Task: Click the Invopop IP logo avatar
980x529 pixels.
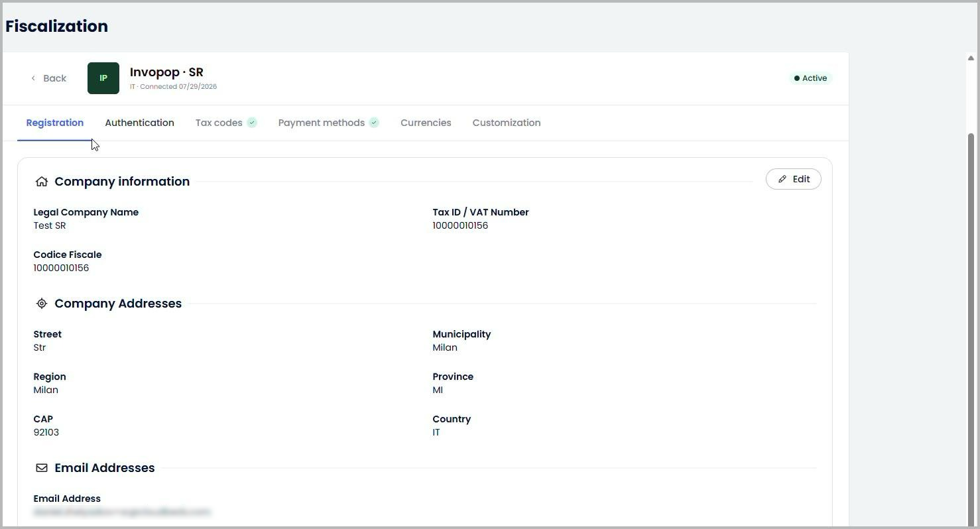Action: pos(103,78)
